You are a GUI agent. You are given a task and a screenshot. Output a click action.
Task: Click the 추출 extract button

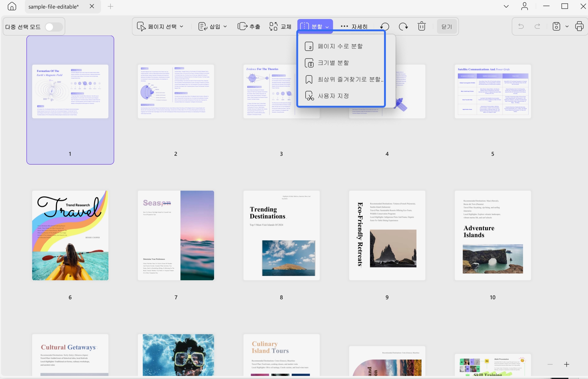249,26
